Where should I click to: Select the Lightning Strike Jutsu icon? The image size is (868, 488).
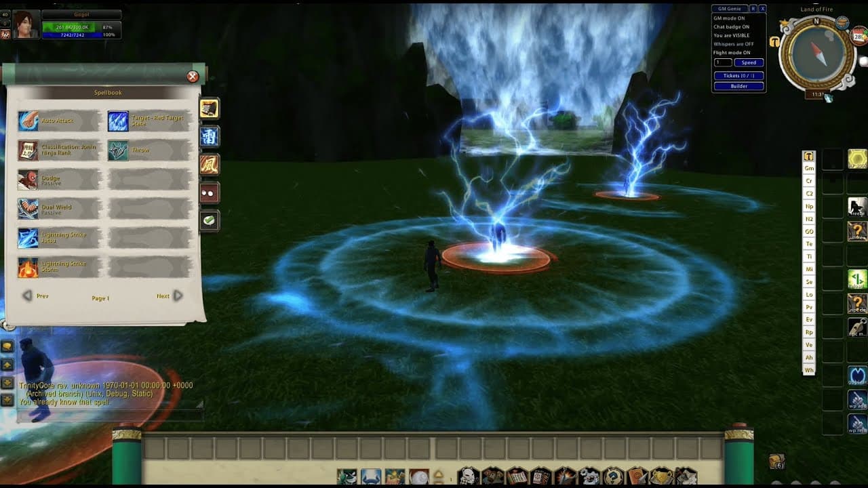(28, 238)
